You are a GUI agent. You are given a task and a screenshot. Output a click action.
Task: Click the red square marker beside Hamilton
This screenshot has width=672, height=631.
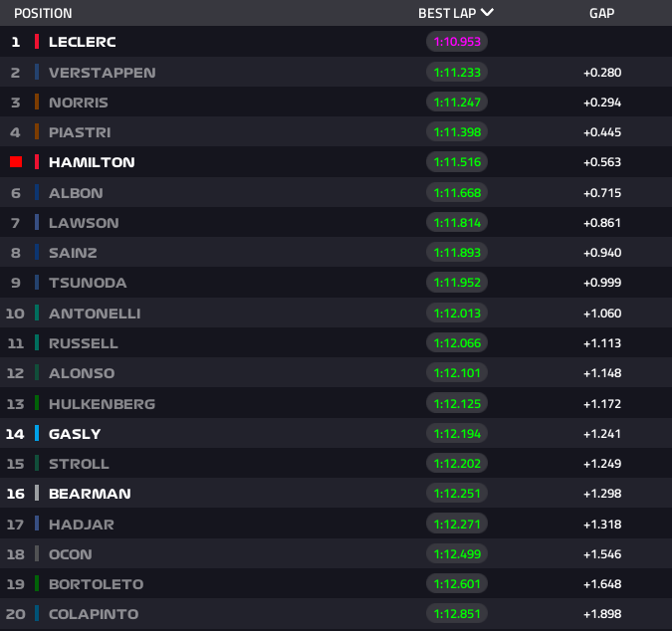click(16, 162)
